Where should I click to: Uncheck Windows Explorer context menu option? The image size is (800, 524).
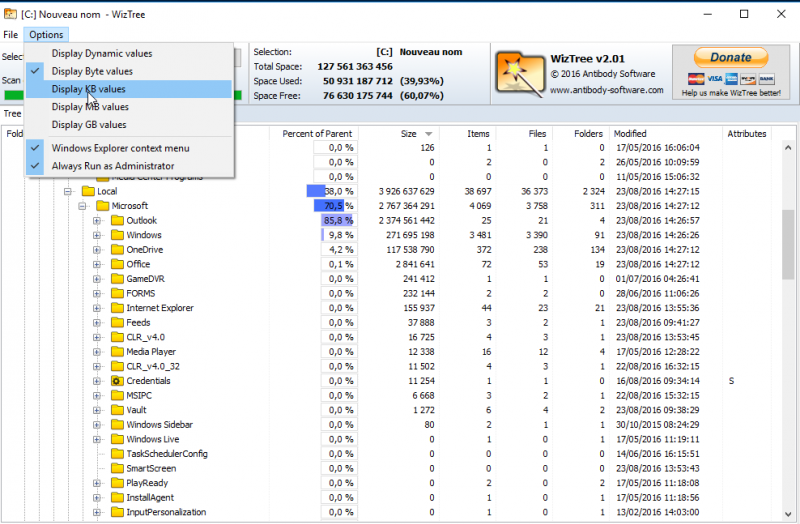[x=120, y=148]
